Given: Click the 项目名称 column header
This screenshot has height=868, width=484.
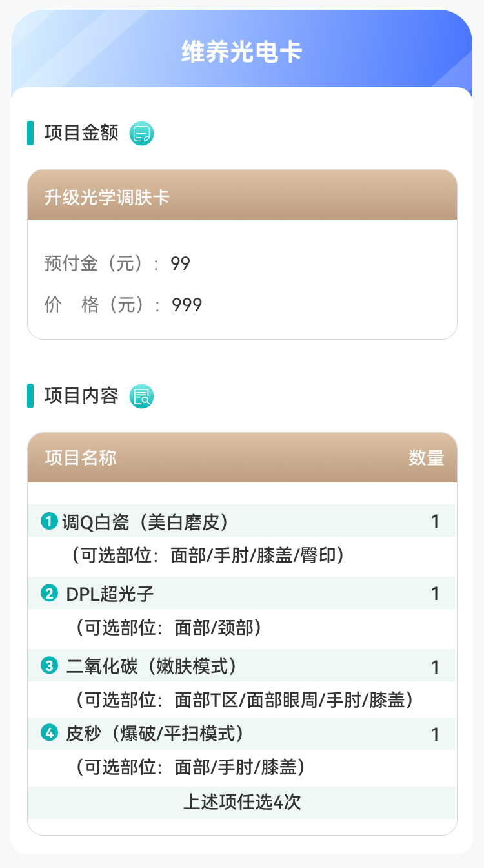Looking at the screenshot, I should (81, 458).
